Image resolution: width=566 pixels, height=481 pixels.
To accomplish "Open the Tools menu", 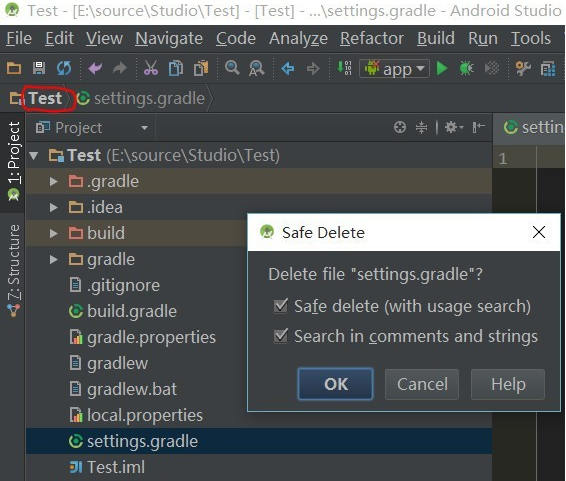I will (x=531, y=38).
